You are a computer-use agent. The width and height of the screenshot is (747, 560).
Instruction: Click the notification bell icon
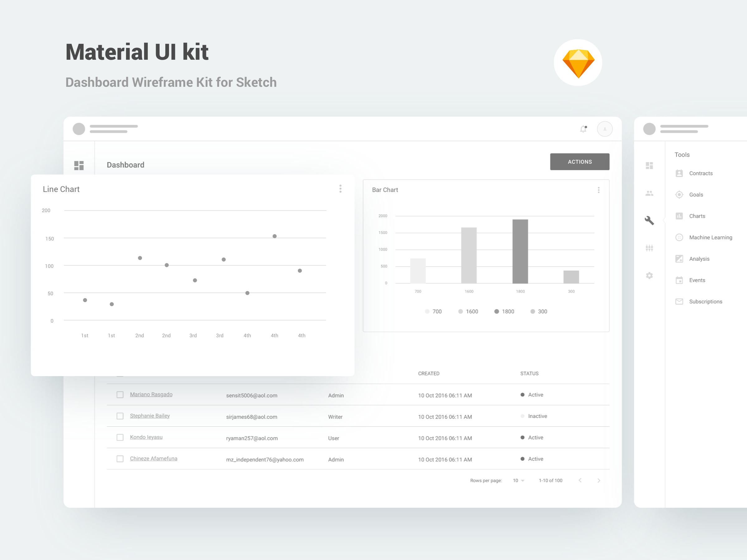[583, 129]
